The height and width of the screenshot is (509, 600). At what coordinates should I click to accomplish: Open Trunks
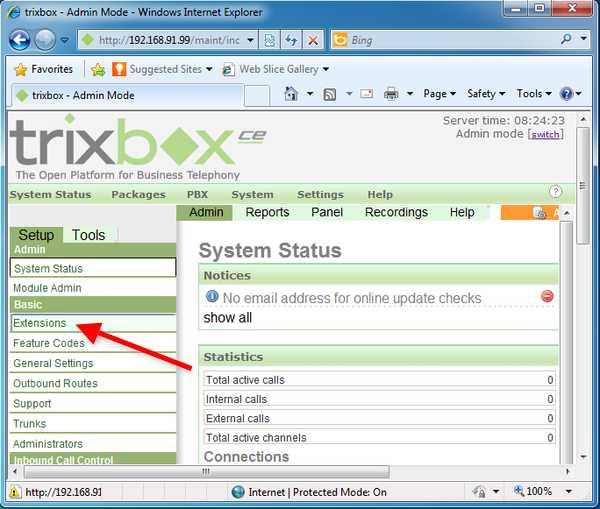[x=93, y=424]
